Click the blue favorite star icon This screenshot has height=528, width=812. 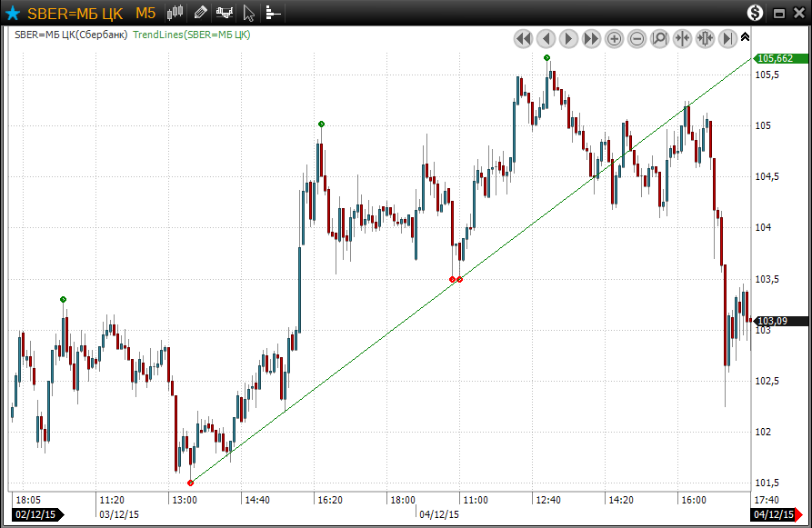(x=13, y=13)
